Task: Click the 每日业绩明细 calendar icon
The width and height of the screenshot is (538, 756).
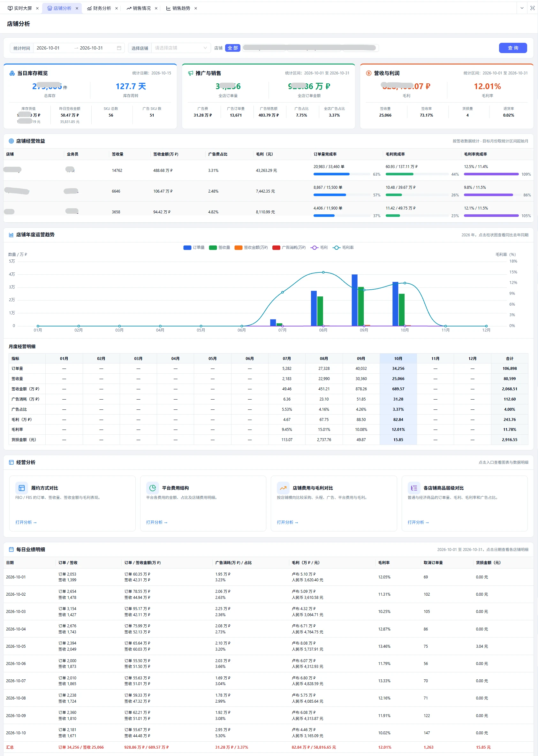Action: [x=11, y=549]
